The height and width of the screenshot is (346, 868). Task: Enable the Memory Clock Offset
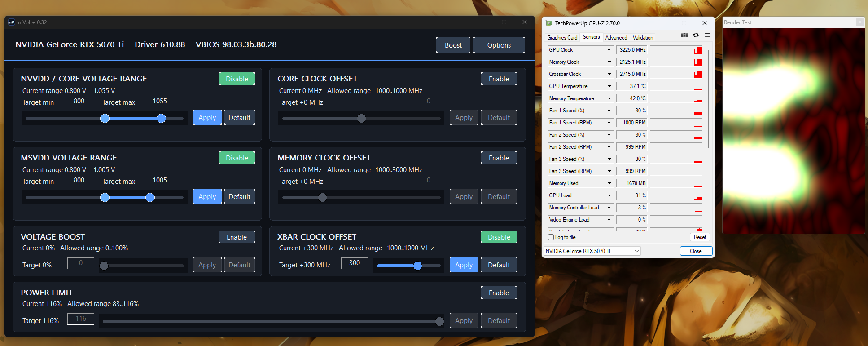[x=499, y=158]
